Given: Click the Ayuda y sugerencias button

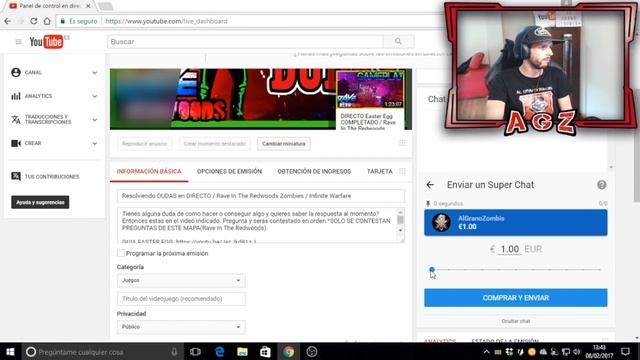Looking at the screenshot, I should [40, 202].
